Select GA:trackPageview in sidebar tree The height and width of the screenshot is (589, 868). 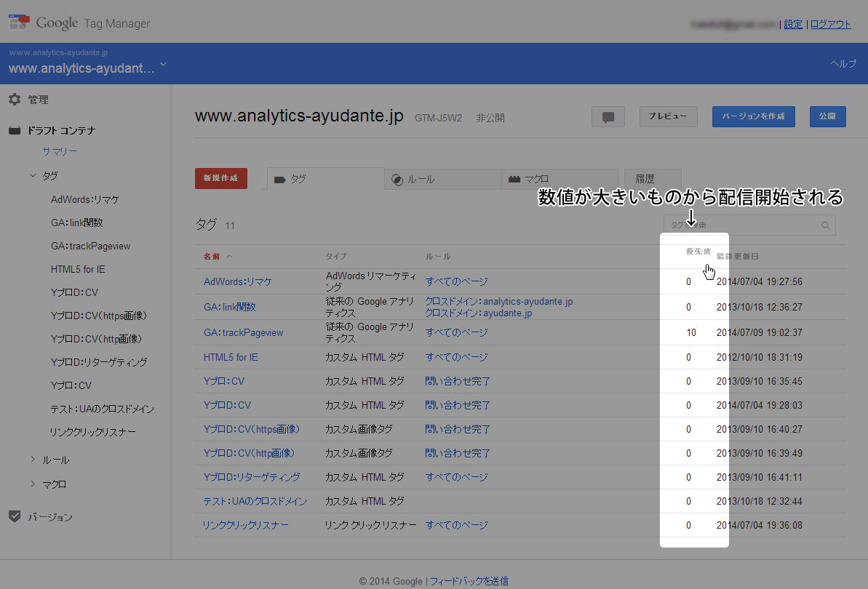tap(90, 246)
